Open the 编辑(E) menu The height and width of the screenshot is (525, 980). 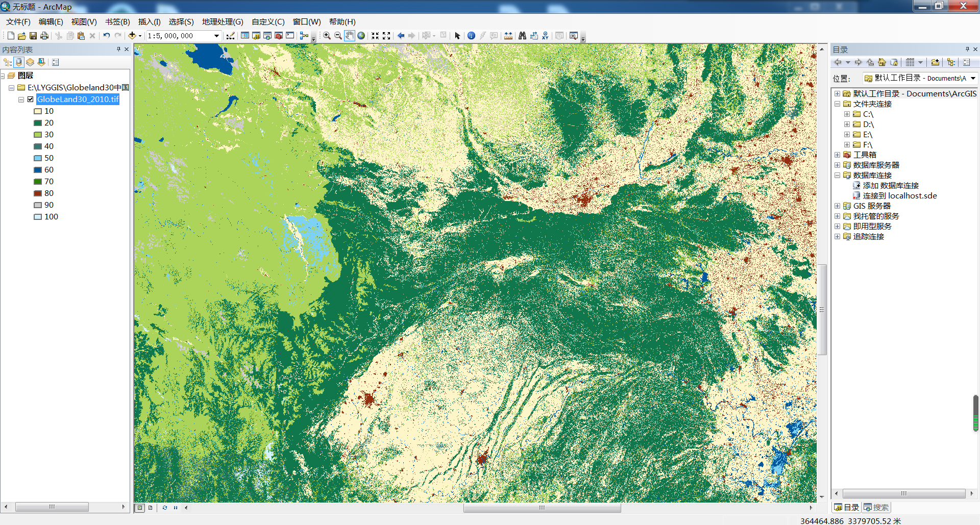click(x=51, y=21)
